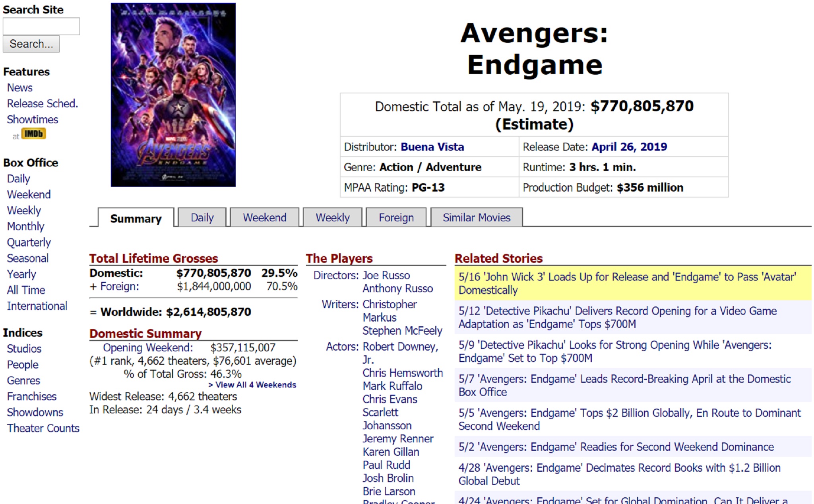Open 5/9 'Detective Pikachu' Looks for Strong story
This screenshot has height=504, width=814.
click(x=615, y=351)
